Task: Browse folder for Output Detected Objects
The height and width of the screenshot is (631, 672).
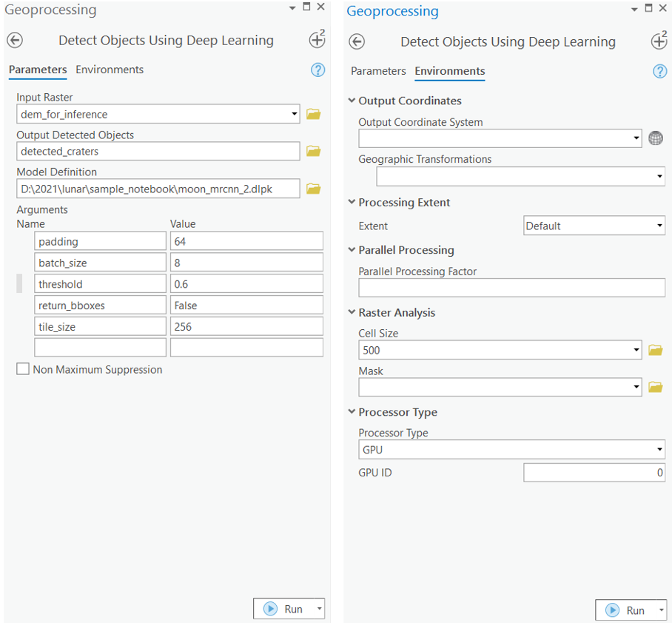Action: [313, 151]
